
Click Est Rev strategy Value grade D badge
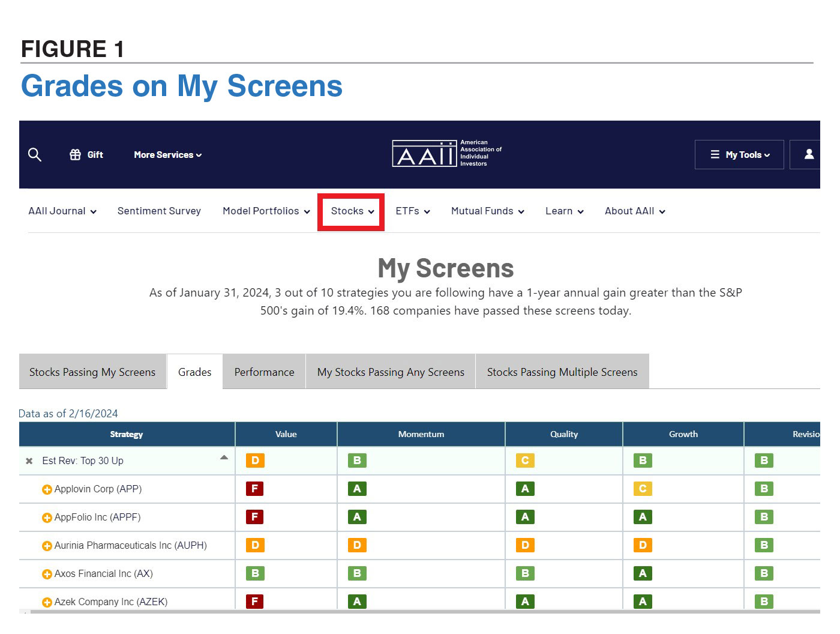pyautogui.click(x=255, y=460)
